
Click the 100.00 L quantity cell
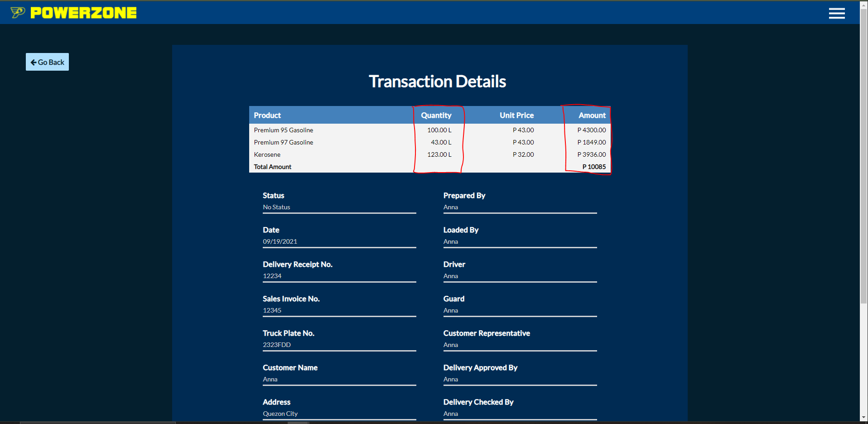click(x=439, y=130)
